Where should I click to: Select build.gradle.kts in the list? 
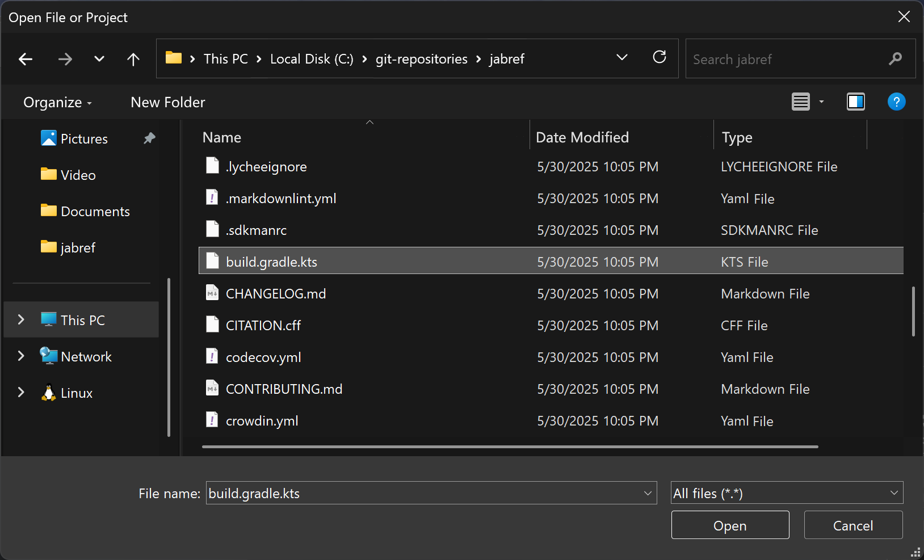pos(551,261)
